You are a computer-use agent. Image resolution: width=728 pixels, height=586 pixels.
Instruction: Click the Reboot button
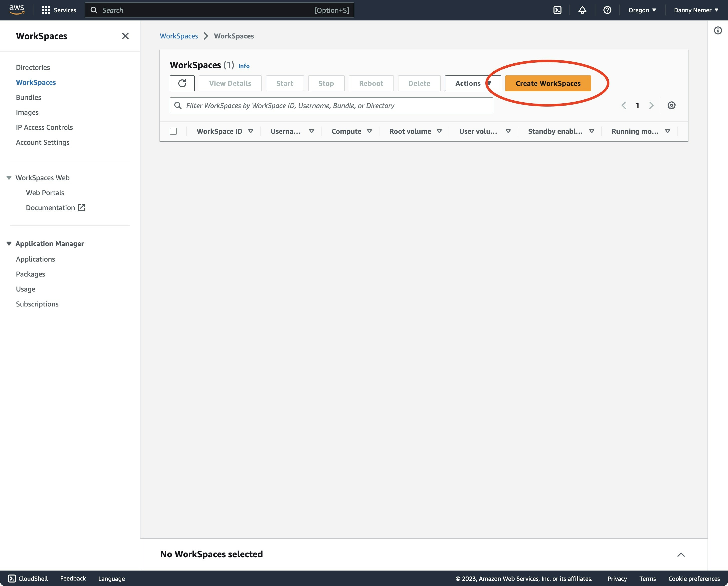pyautogui.click(x=371, y=83)
